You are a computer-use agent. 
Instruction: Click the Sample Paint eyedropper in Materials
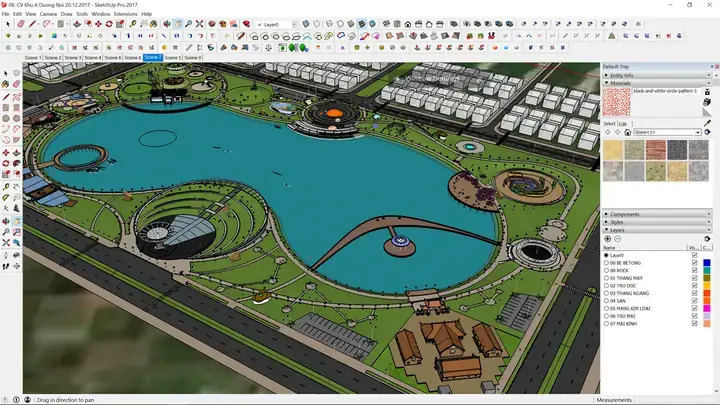pyautogui.click(x=707, y=123)
